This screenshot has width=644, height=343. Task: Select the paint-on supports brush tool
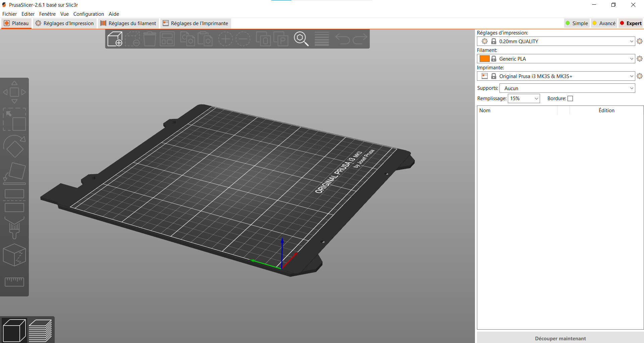pyautogui.click(x=14, y=228)
